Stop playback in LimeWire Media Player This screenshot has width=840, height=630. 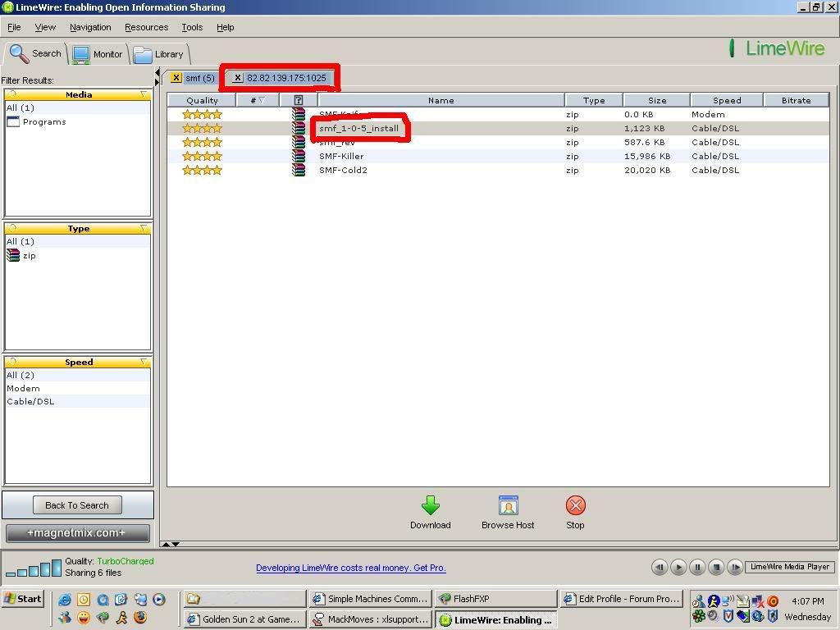716,567
